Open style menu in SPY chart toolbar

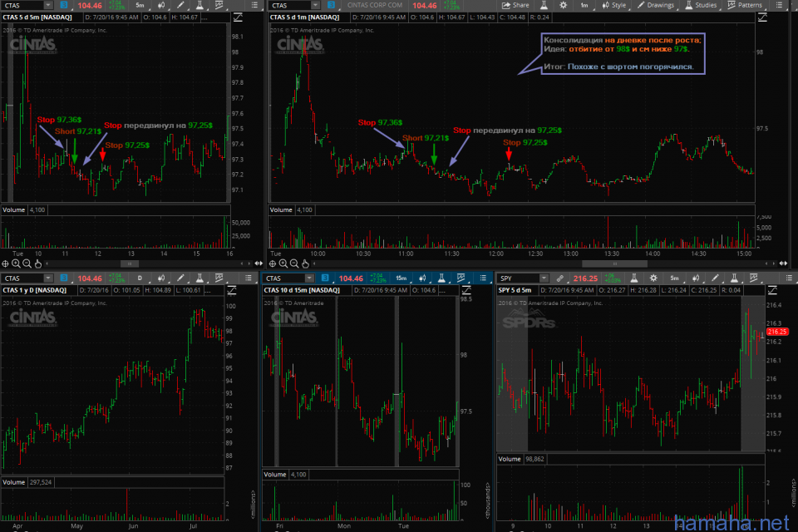(695, 278)
